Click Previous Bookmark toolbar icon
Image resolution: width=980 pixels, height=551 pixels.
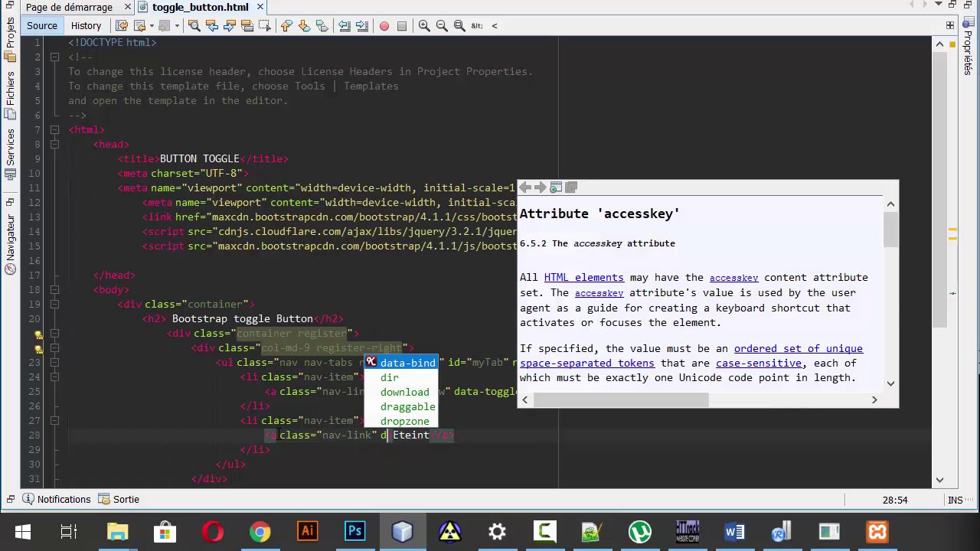286,25
